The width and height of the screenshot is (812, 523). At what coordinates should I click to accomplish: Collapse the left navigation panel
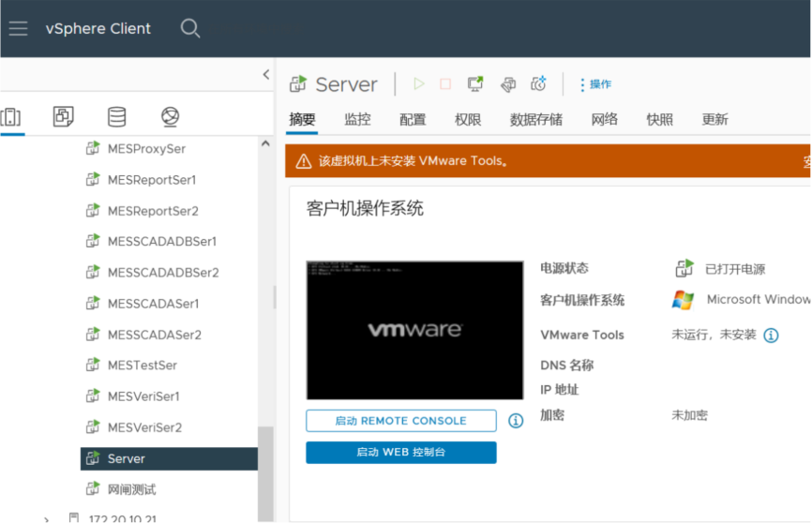tap(266, 75)
